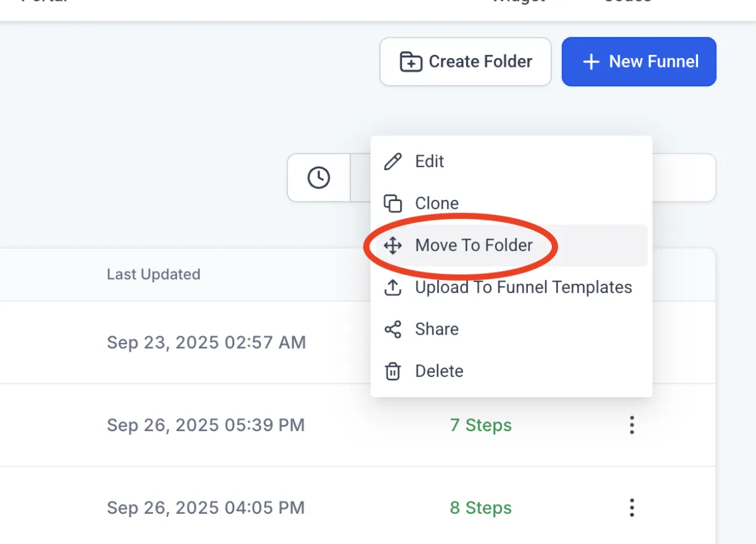This screenshot has height=544, width=756.
Task: Click the Last Updated column header
Action: pyautogui.click(x=154, y=274)
